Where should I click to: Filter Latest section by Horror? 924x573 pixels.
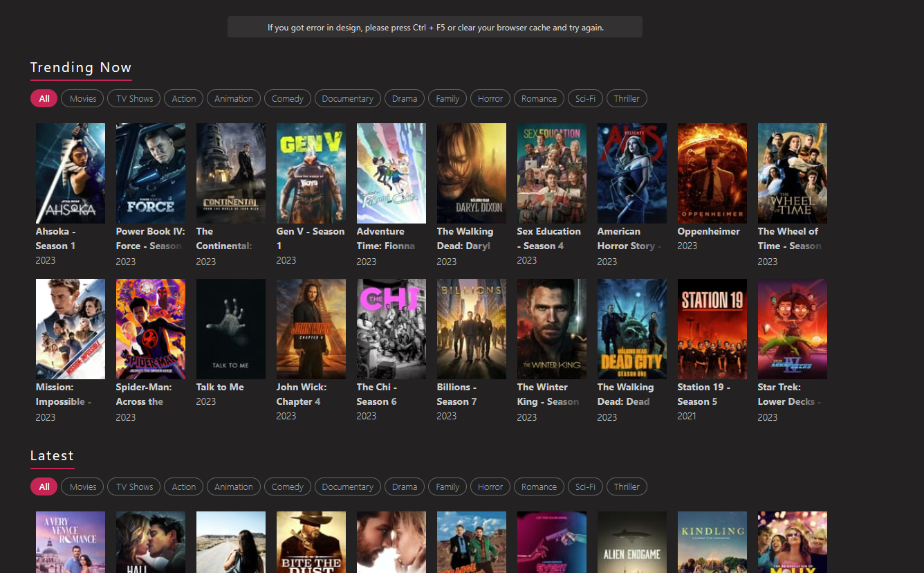[x=490, y=486]
